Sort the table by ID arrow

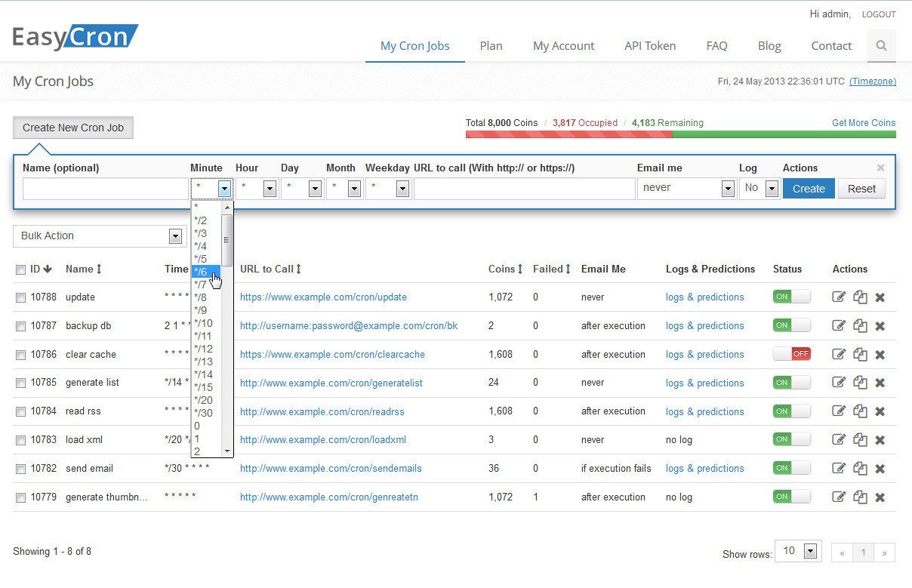[48, 269]
